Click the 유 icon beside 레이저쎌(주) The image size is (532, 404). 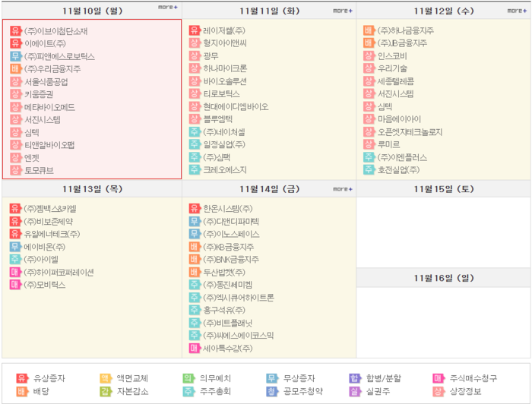(x=195, y=31)
